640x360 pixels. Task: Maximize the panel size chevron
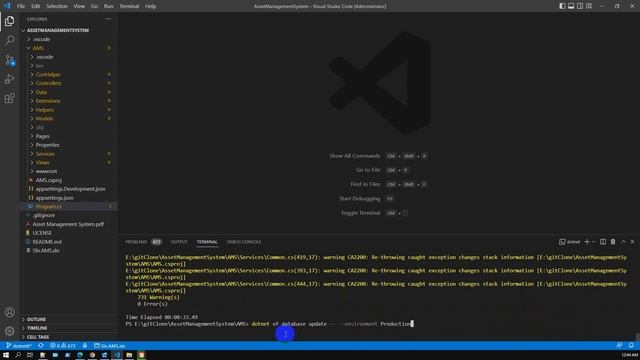(623, 242)
